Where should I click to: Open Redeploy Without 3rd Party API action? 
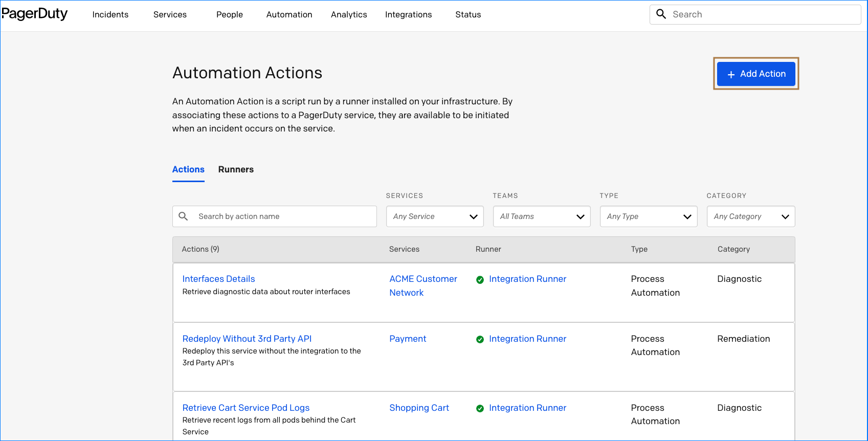(247, 339)
